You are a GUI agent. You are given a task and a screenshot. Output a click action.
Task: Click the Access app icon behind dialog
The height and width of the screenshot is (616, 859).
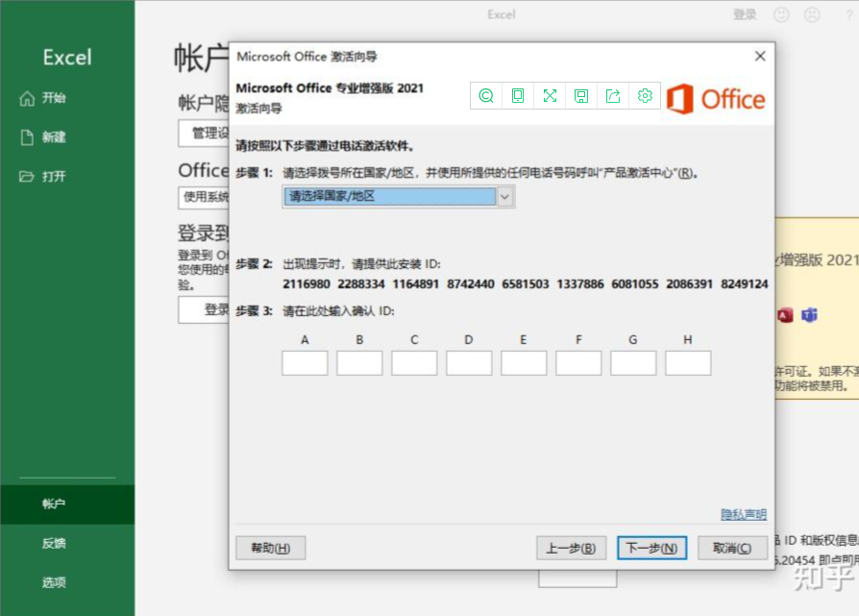785,315
